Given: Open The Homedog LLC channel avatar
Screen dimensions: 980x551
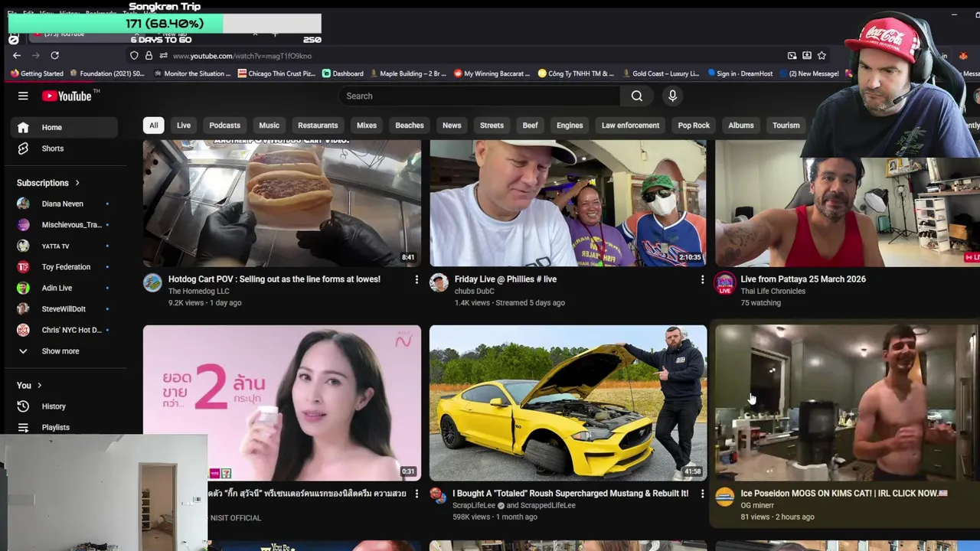Looking at the screenshot, I should coord(152,282).
